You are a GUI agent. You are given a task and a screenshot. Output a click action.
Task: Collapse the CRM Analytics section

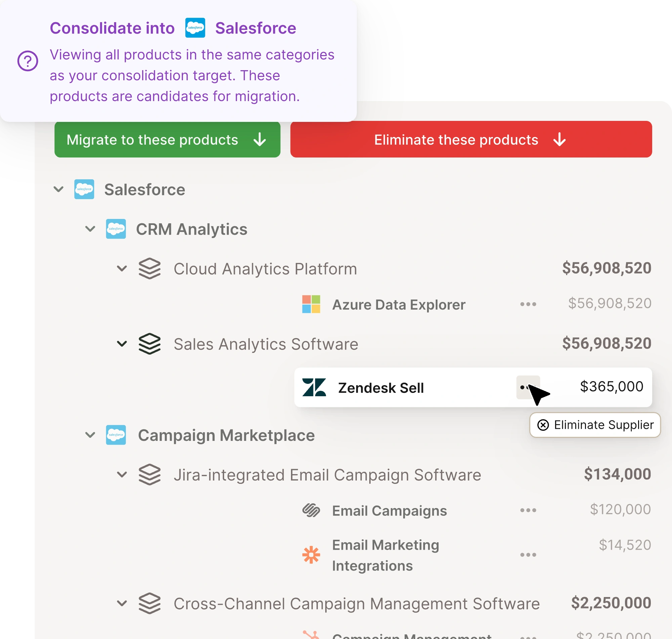pyautogui.click(x=90, y=229)
